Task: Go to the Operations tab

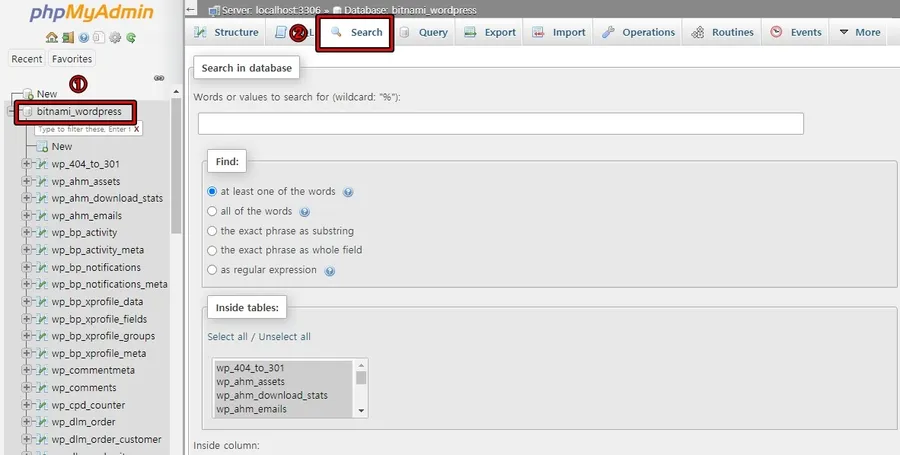Action: (638, 32)
